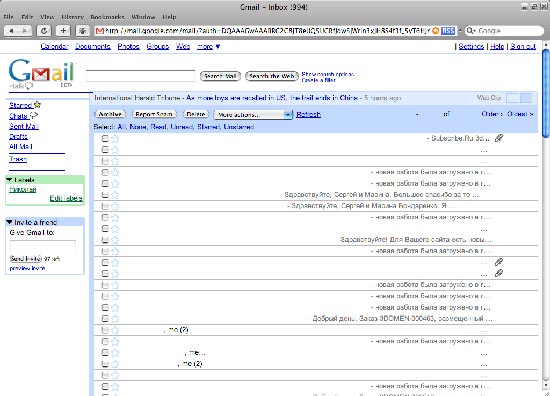This screenshot has height=396, width=550.
Task: Tick the checkbox for the Subscribe.Ru message
Action: coord(105,139)
